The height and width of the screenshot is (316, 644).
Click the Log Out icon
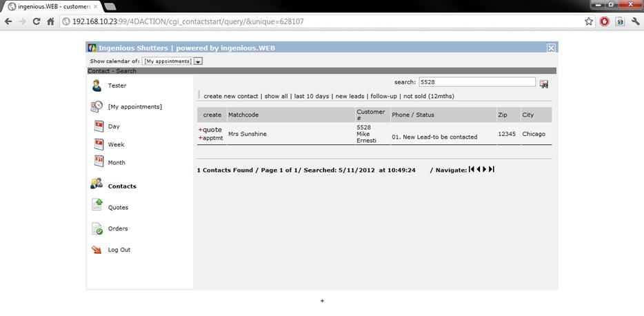pyautogui.click(x=97, y=250)
